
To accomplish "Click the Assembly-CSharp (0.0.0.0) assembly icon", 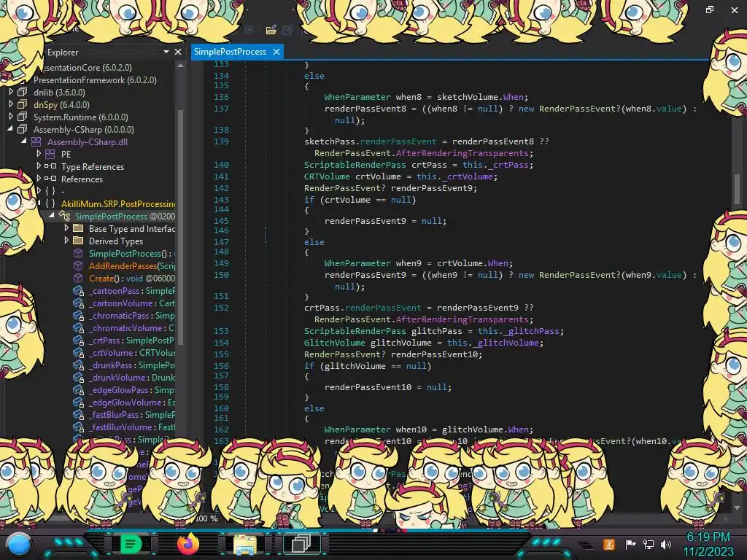I will pyautogui.click(x=23, y=129).
